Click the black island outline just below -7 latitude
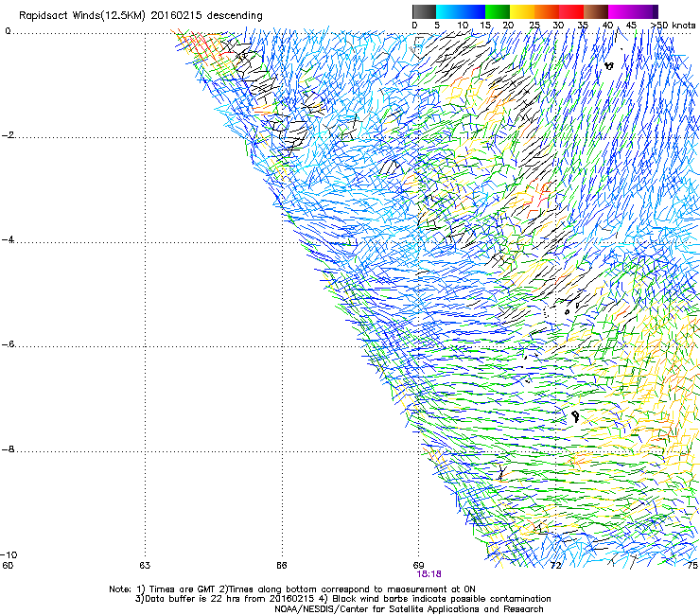The width and height of the screenshot is (700, 615). pos(575,416)
